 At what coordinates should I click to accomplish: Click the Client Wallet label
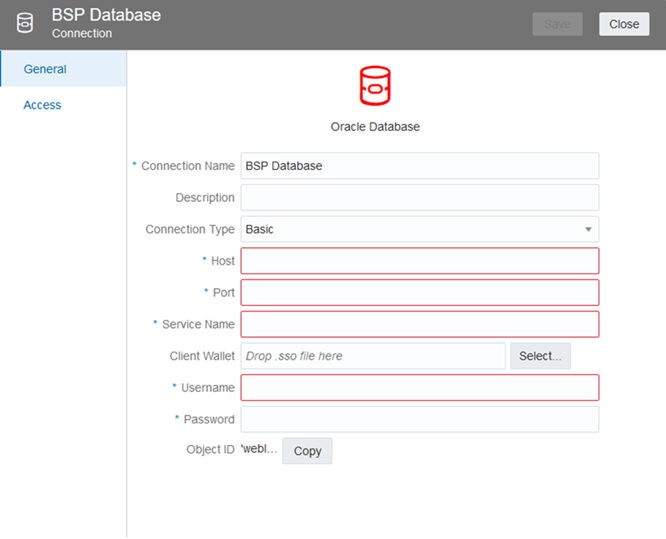pos(202,356)
